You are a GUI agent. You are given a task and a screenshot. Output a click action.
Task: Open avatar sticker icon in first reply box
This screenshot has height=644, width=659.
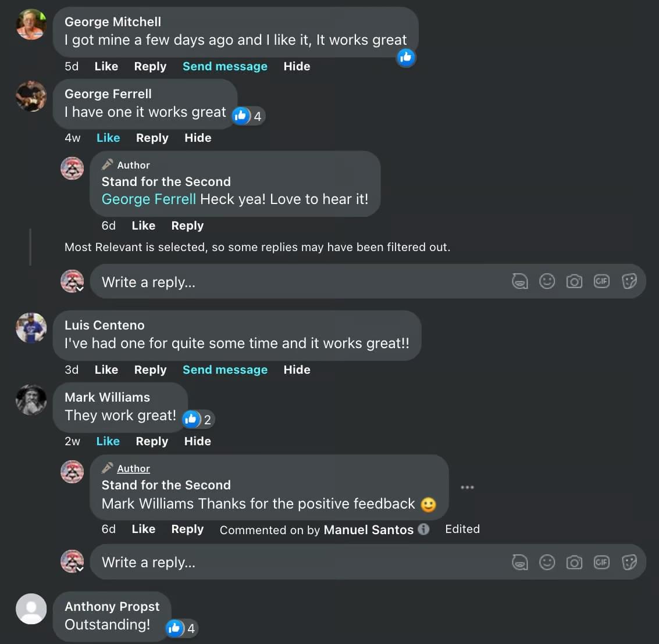click(519, 282)
